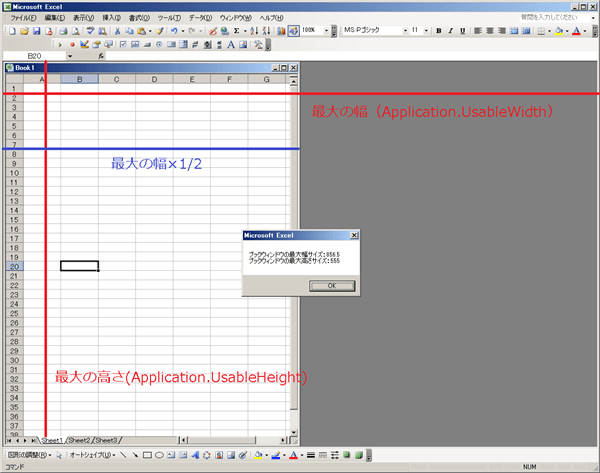The image size is (600, 473).
Task: Open the オートシェイプ AutoShapes menu
Action: tap(92, 455)
